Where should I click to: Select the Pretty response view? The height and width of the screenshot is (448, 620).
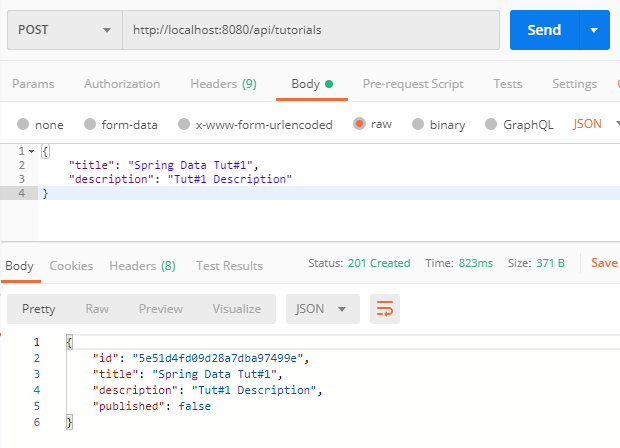pyautogui.click(x=39, y=309)
